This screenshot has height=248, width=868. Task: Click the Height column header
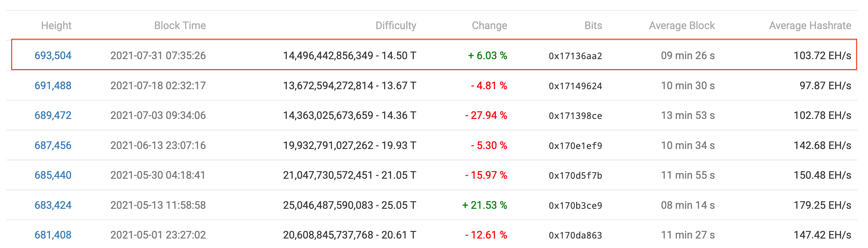pos(56,25)
